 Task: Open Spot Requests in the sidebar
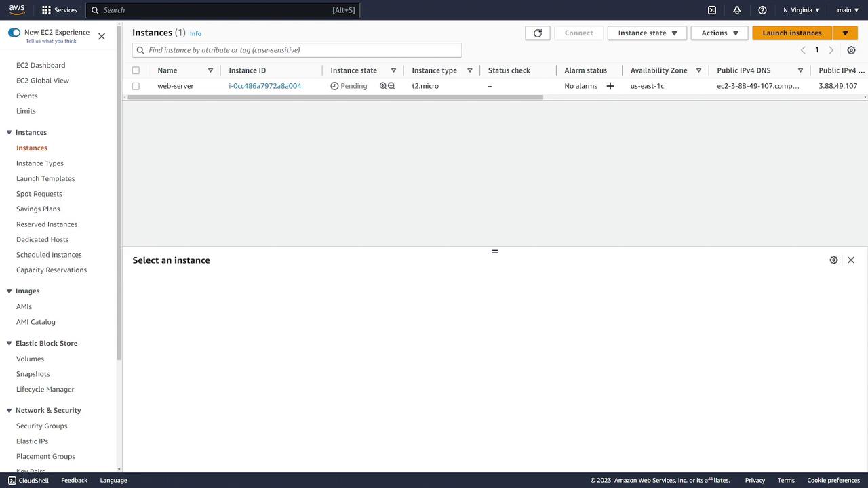pyautogui.click(x=39, y=194)
